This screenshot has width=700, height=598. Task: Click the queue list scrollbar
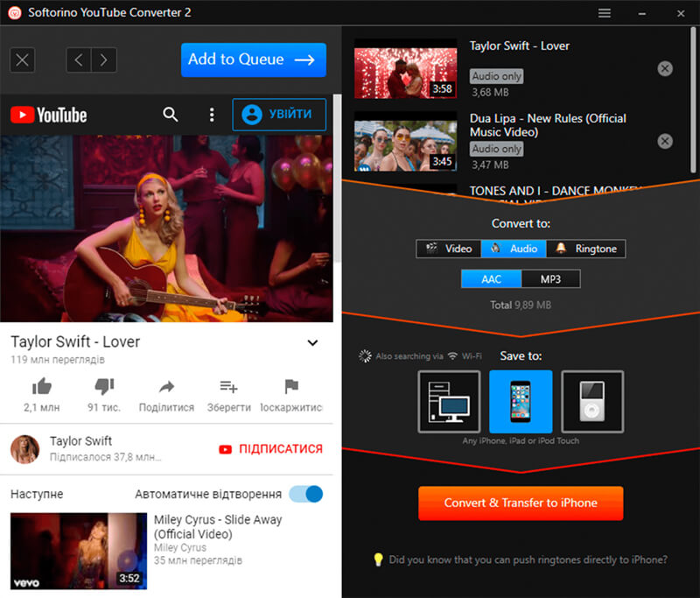tap(693, 100)
